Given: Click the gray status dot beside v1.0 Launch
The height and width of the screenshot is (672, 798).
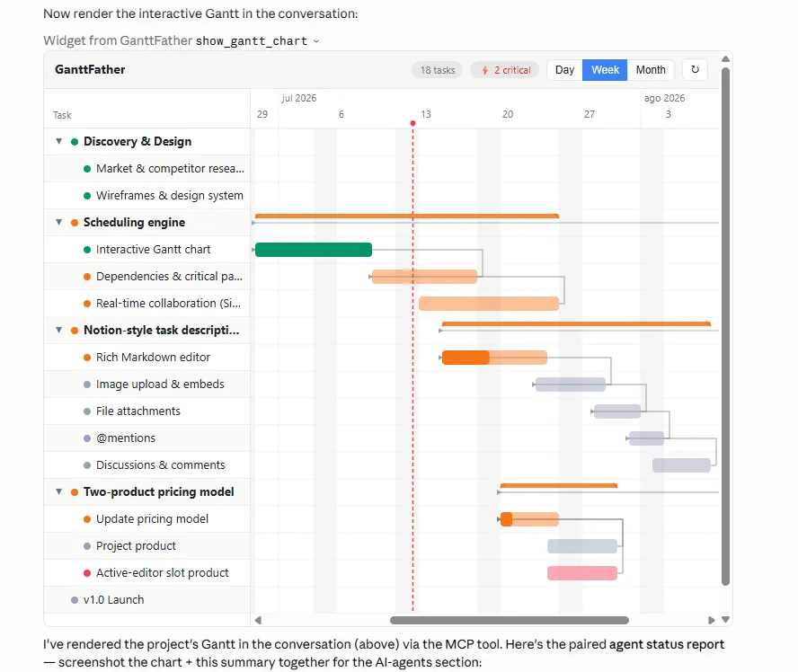Looking at the screenshot, I should [x=75, y=600].
